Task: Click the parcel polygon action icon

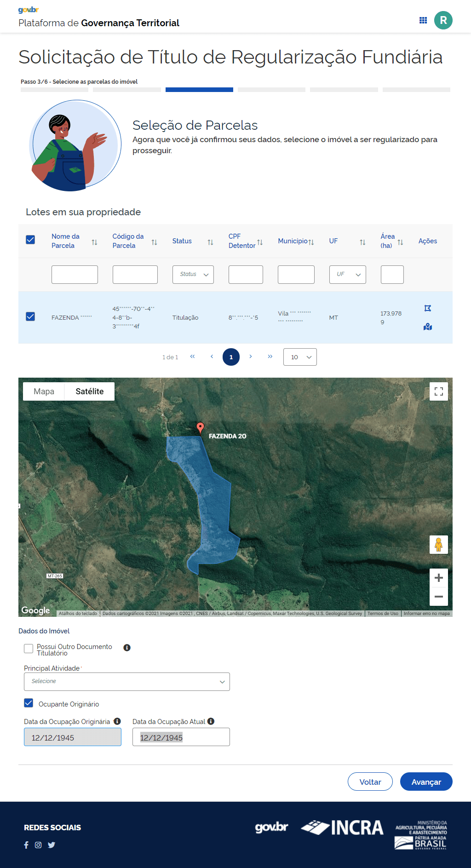Action: (428, 308)
